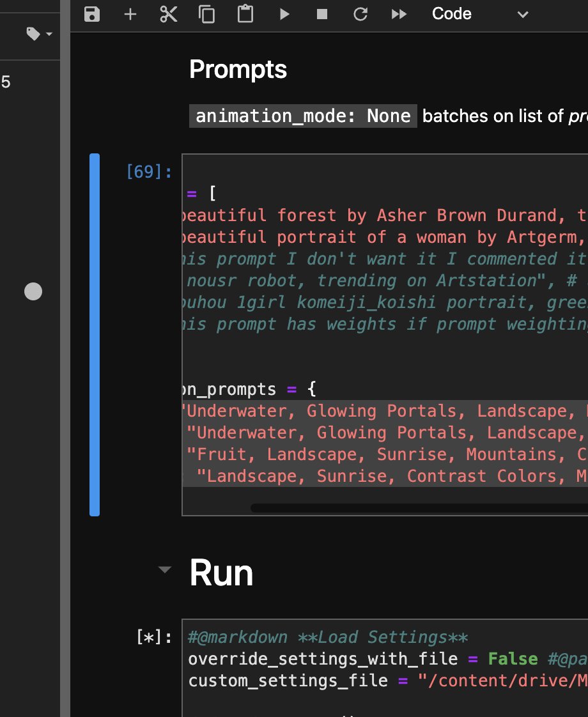Click the [*]: running cell prompt
588x717 pixels.
[154, 637]
